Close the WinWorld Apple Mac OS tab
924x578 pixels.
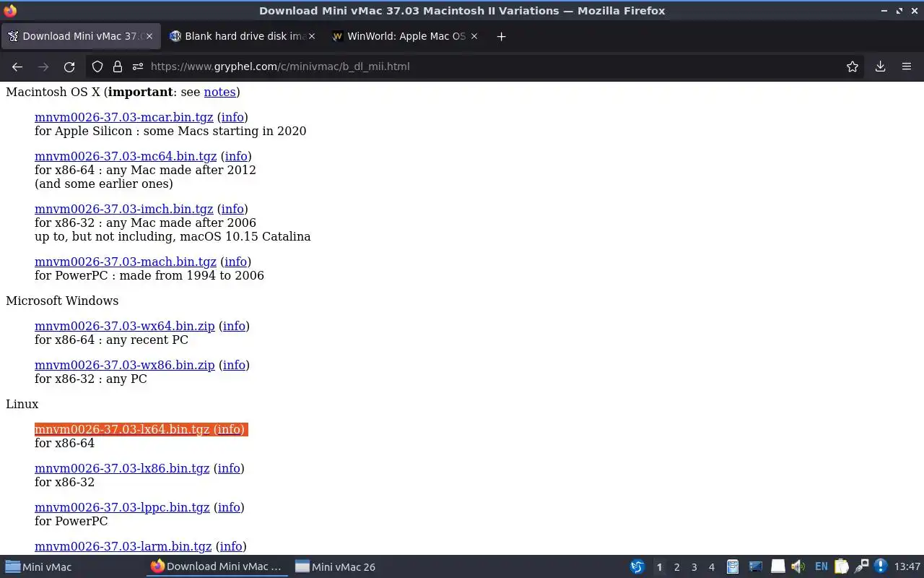point(474,36)
